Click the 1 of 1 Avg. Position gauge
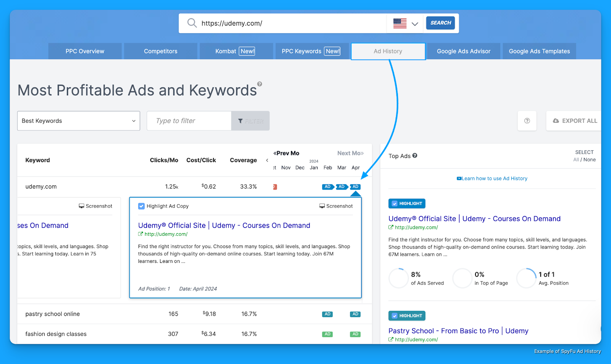The height and width of the screenshot is (364, 611). tap(527, 278)
